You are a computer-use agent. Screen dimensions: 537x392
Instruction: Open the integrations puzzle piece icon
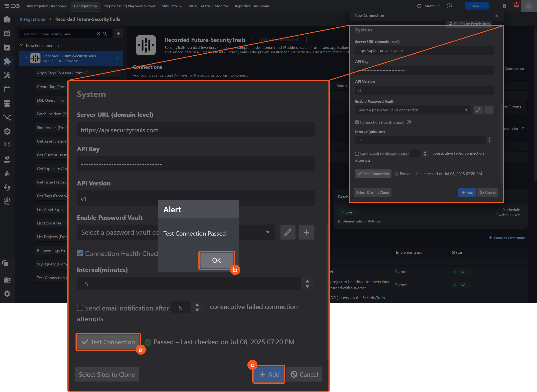(x=7, y=61)
